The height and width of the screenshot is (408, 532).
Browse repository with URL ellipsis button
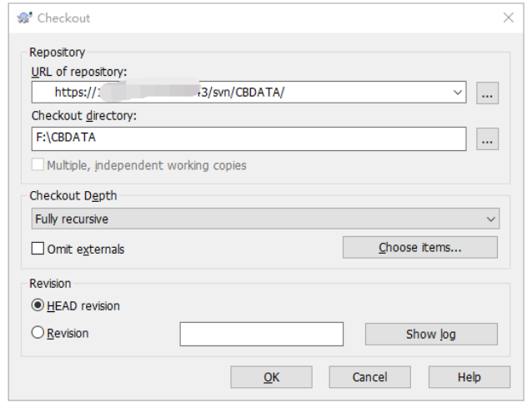click(487, 93)
